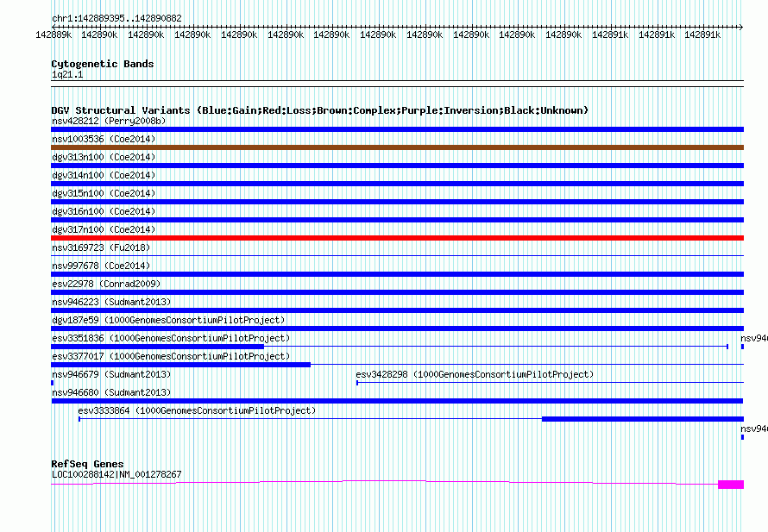
Task: Select the dgv315n100 (Coe2014) label
Action: (104, 193)
